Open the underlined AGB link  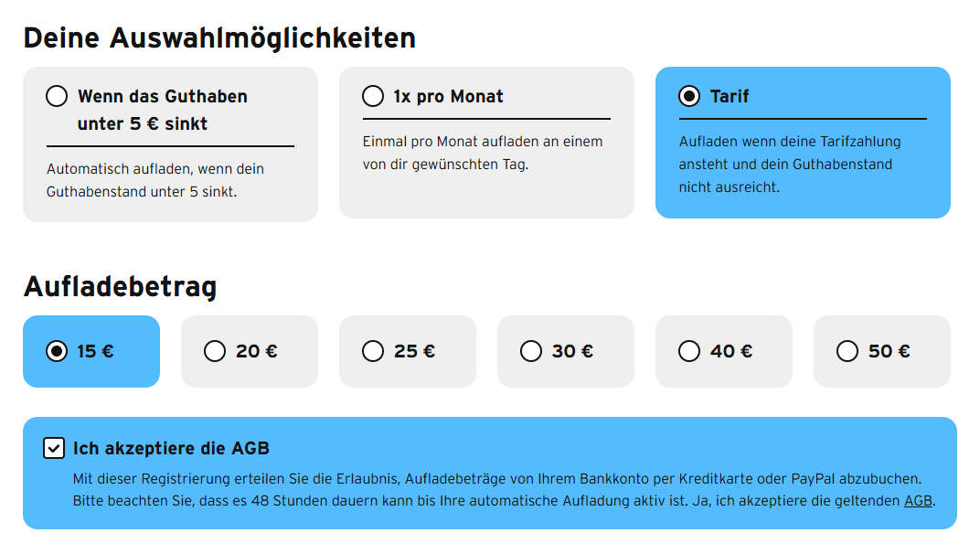(x=918, y=502)
